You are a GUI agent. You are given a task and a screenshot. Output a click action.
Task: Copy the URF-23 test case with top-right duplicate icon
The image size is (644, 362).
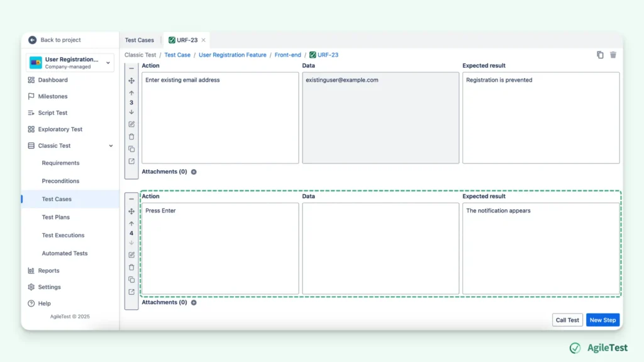600,55
